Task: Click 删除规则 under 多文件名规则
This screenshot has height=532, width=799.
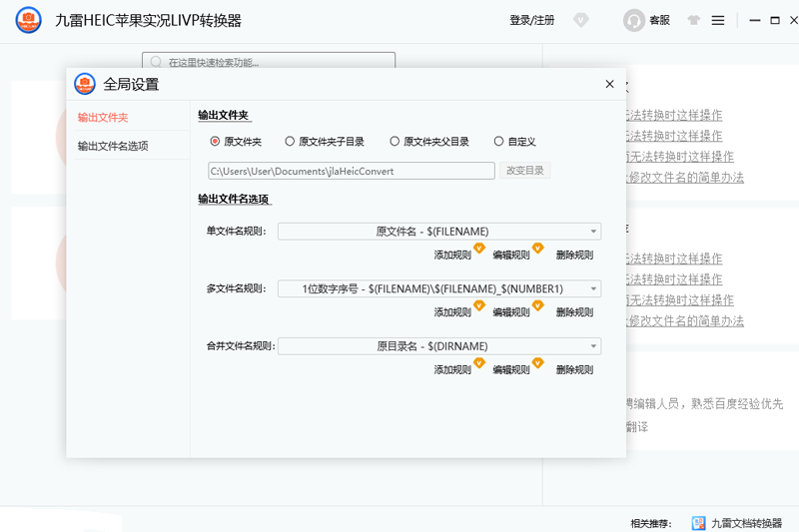Action: coord(575,312)
